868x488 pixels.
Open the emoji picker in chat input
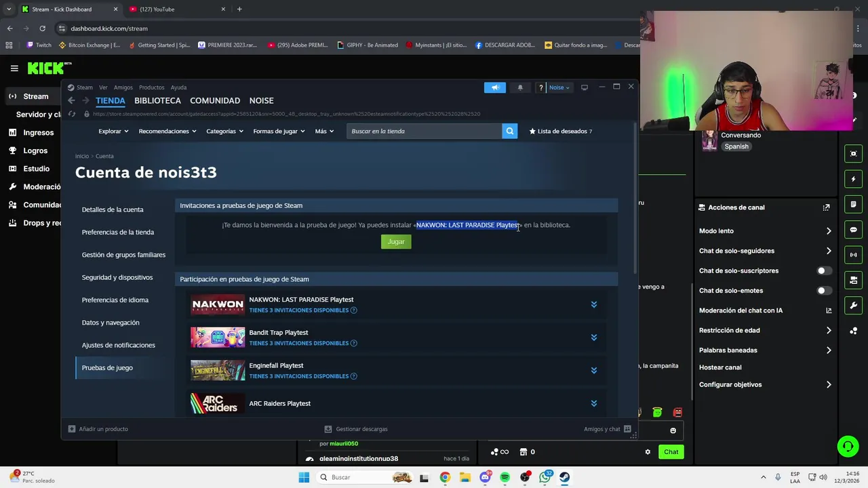pyautogui.click(x=673, y=430)
